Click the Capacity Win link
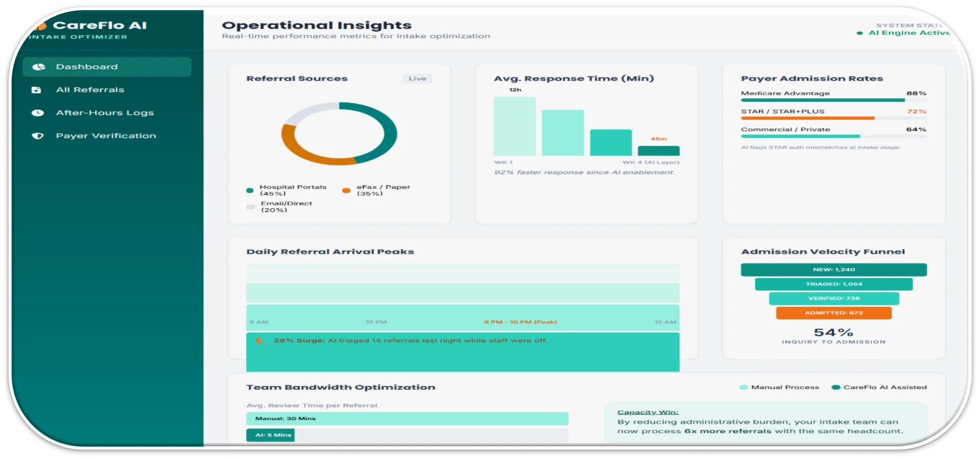 pos(648,412)
